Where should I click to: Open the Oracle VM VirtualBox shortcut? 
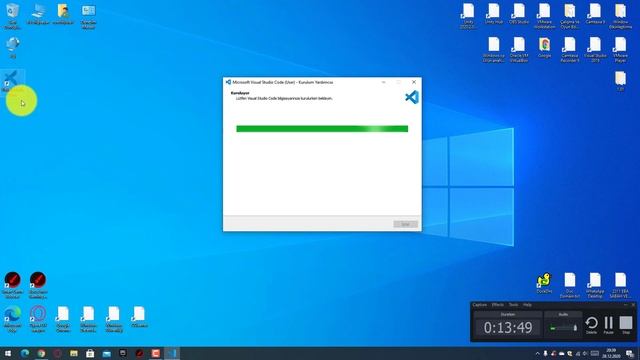519,50
